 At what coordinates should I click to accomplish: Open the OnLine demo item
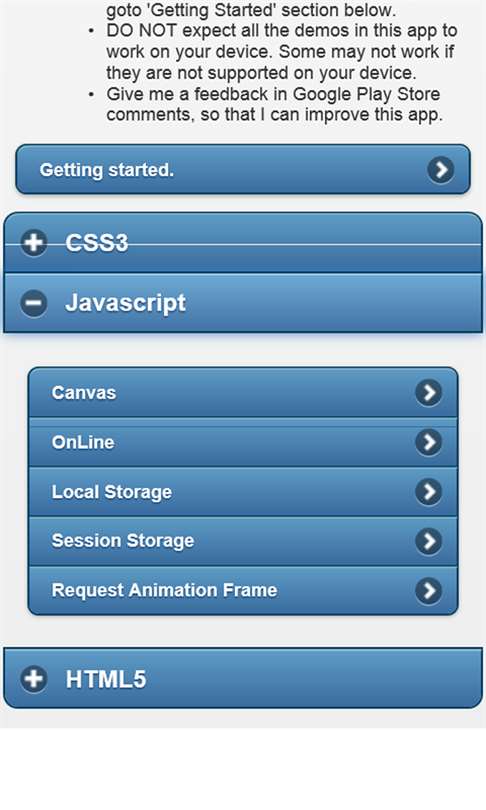coord(243,442)
